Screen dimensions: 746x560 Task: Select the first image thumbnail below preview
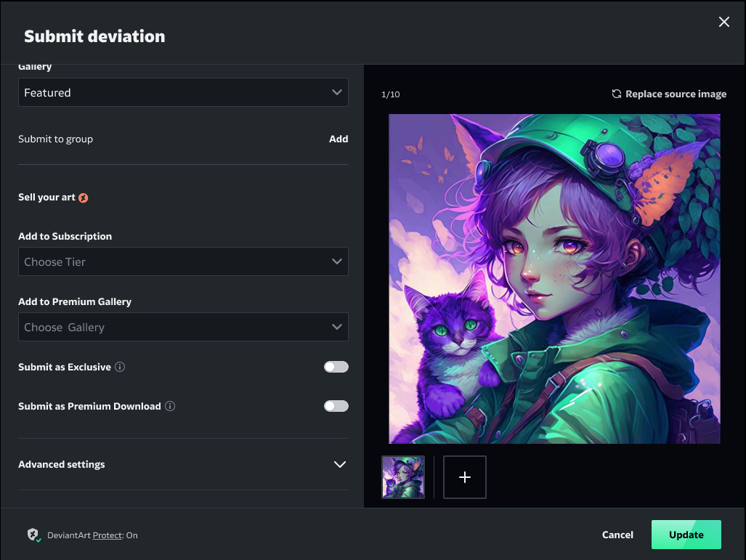[403, 477]
